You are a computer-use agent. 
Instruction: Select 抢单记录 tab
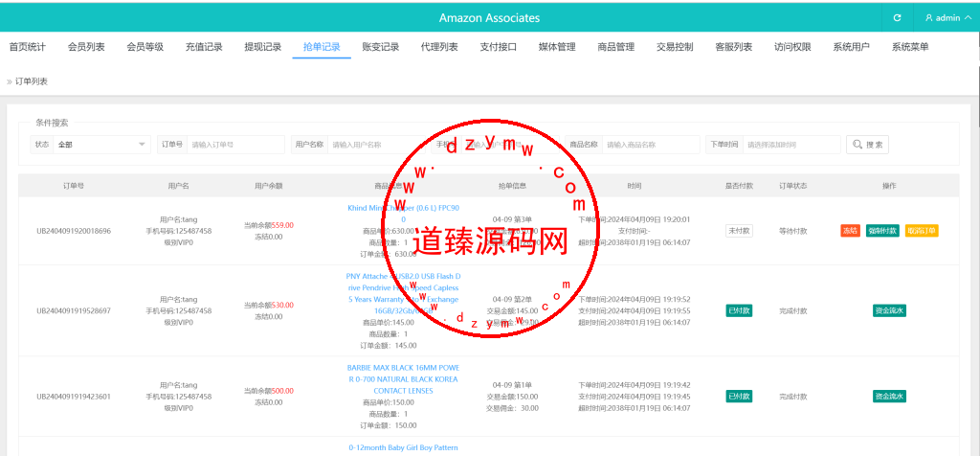pyautogui.click(x=322, y=47)
